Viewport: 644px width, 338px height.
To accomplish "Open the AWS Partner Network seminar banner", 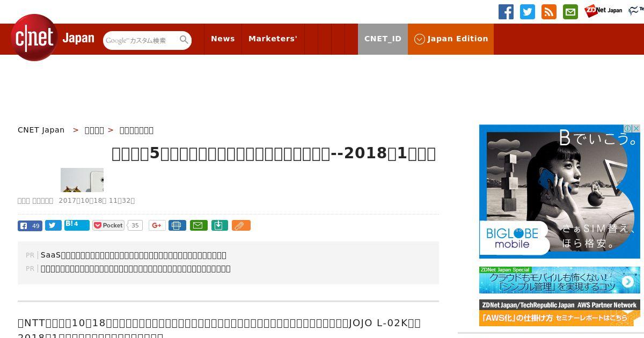I will [x=560, y=313].
